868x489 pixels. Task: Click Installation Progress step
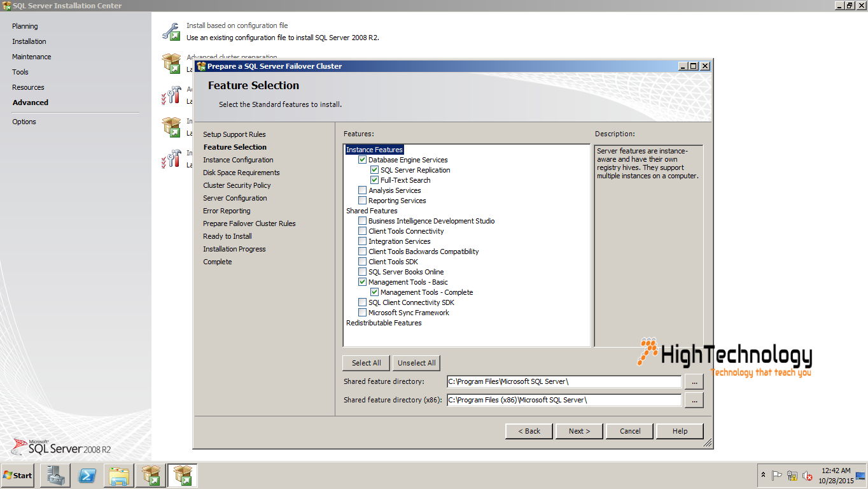234,249
